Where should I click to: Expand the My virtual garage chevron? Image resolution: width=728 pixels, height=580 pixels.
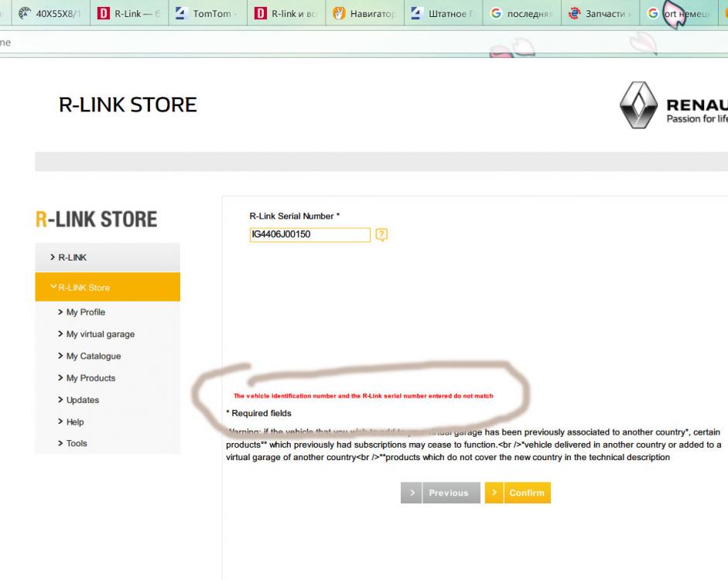coord(60,334)
